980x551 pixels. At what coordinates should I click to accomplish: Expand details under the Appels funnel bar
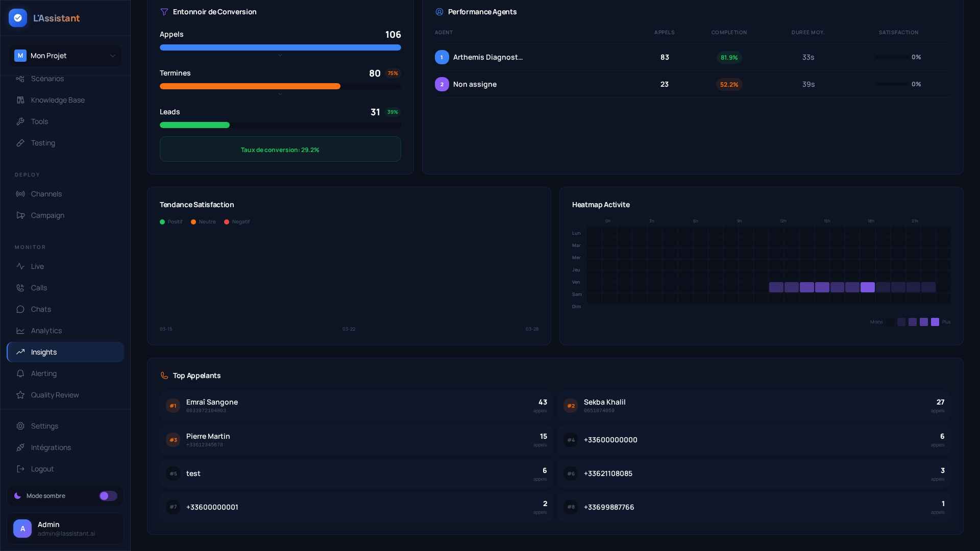[x=280, y=55]
